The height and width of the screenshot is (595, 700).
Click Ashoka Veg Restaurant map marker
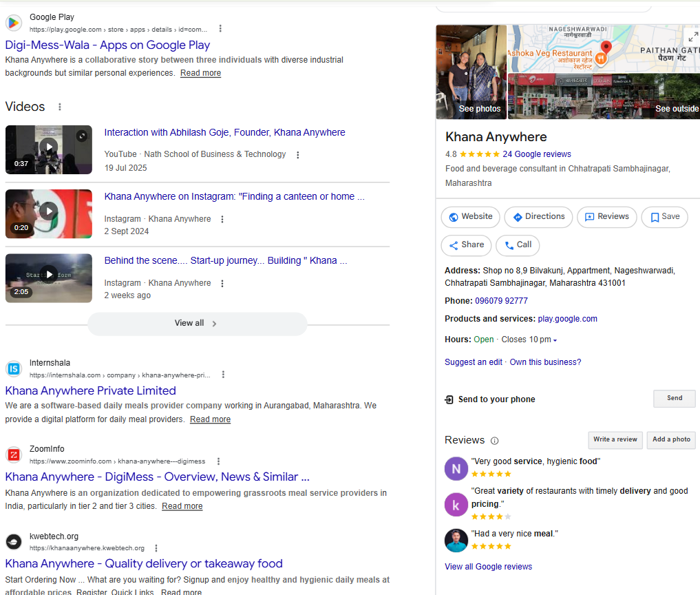tap(601, 58)
